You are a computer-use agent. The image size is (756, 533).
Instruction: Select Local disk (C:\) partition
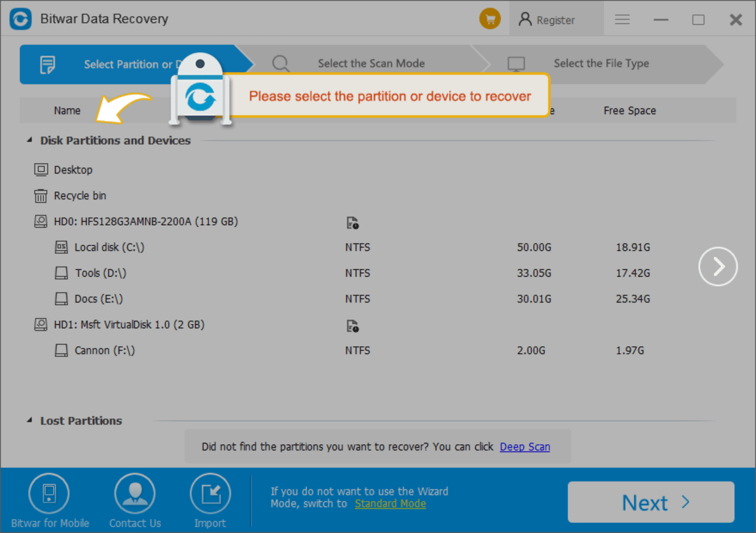[x=109, y=248]
